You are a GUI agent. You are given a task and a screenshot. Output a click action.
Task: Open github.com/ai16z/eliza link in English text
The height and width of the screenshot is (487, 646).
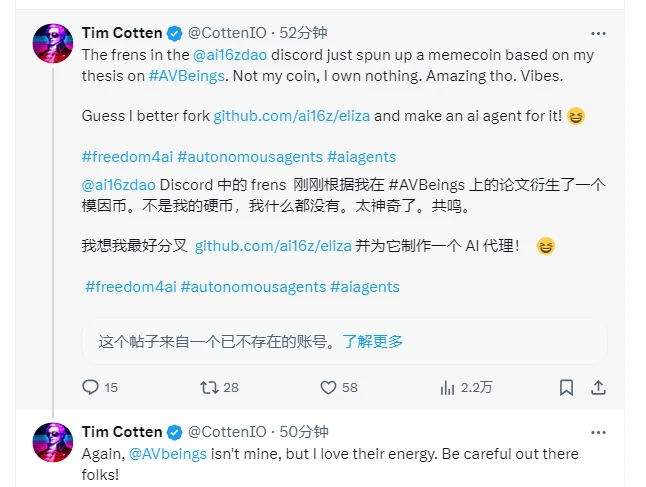point(292,116)
